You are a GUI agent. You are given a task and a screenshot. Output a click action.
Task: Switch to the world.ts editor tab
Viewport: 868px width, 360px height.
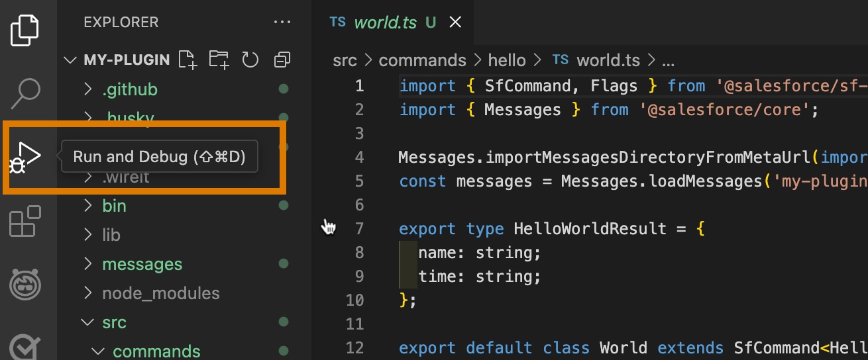coord(393,22)
